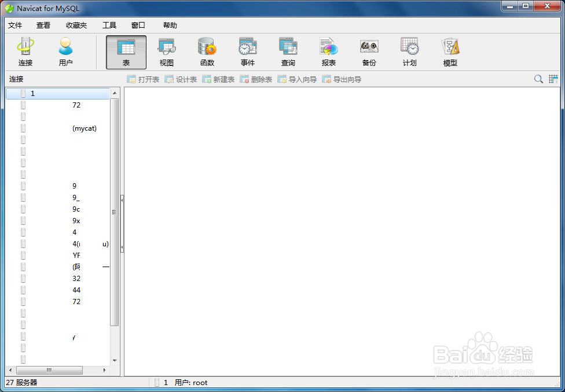Select the 表 (Table) toolbar icon
The image size is (565, 392).
pos(126,52)
